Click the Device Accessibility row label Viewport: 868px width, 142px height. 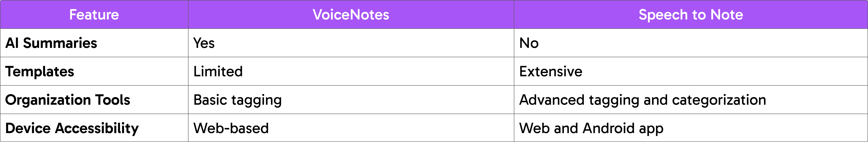pos(72,128)
